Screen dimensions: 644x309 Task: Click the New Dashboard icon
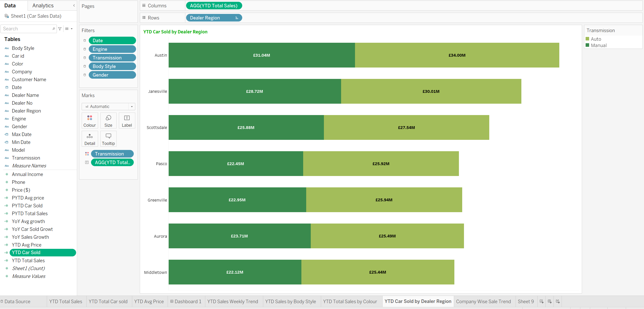tap(549, 301)
